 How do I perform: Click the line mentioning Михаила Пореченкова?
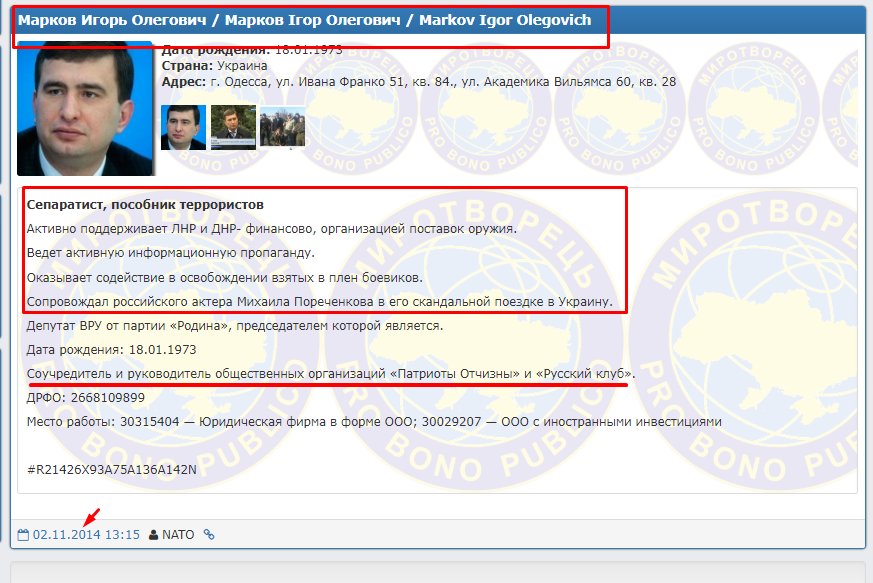(x=320, y=302)
